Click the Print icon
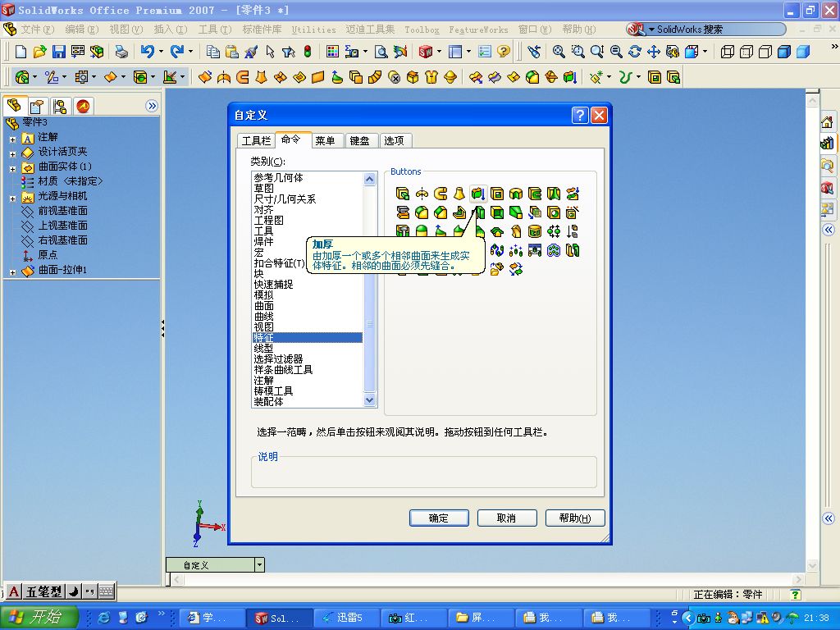This screenshot has width=840, height=630. [121, 52]
